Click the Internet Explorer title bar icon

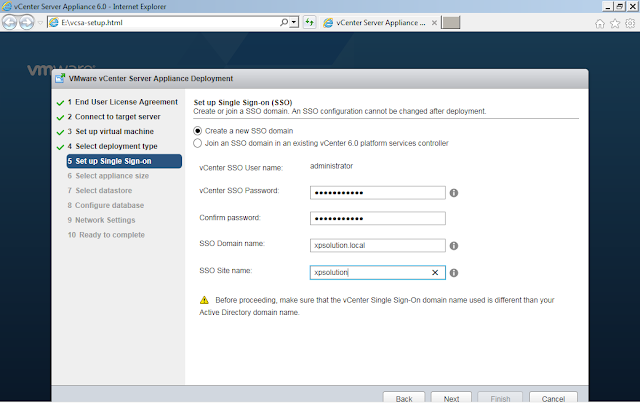[7, 6]
